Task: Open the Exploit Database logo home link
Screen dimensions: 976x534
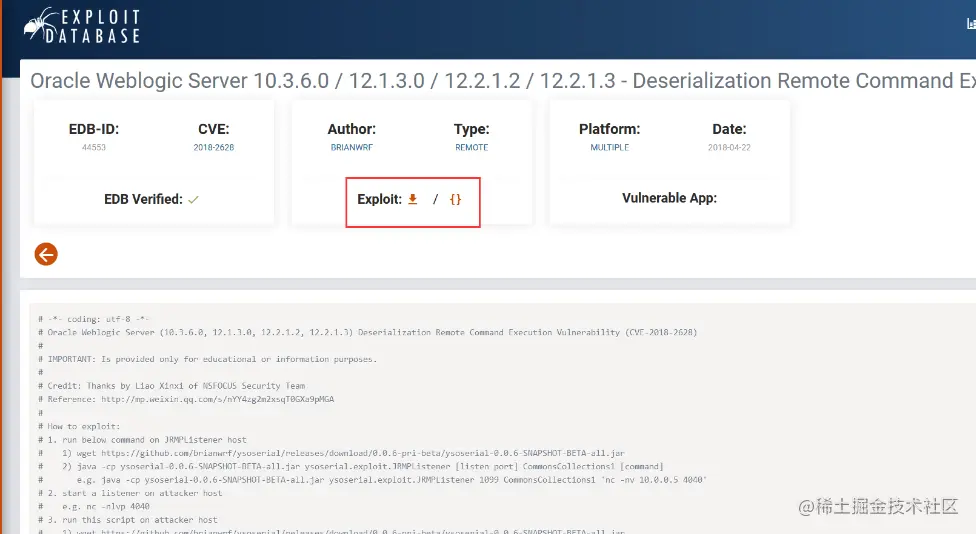Action: (82, 26)
